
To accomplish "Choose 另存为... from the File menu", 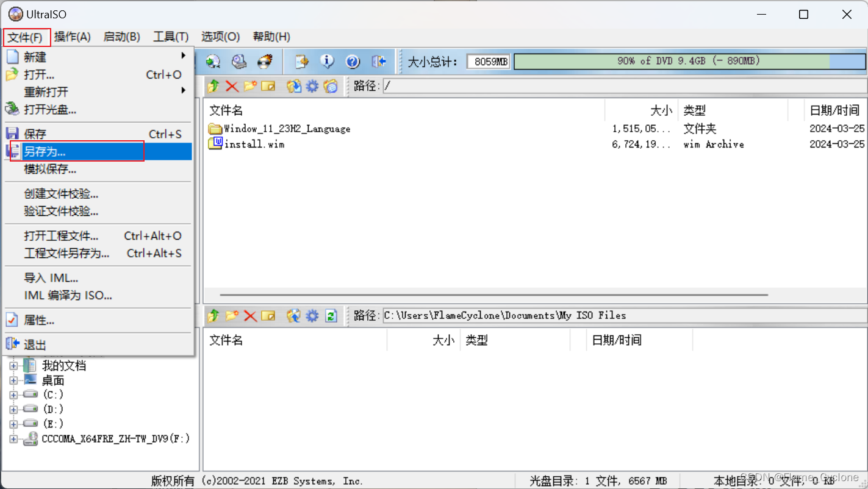I will pyautogui.click(x=98, y=152).
